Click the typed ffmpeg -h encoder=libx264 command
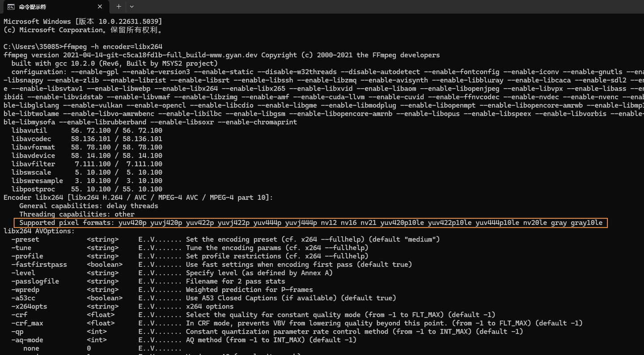 113,47
